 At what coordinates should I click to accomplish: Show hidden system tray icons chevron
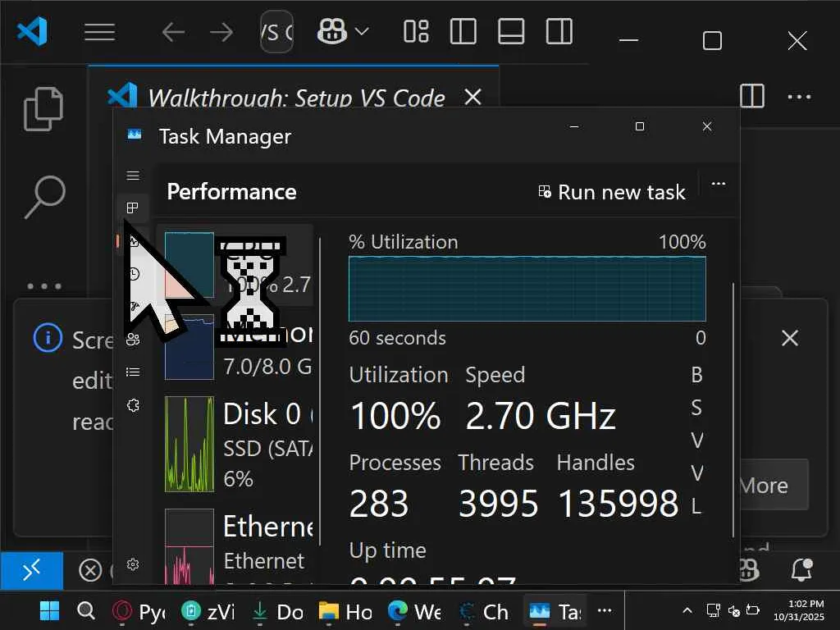pos(687,611)
